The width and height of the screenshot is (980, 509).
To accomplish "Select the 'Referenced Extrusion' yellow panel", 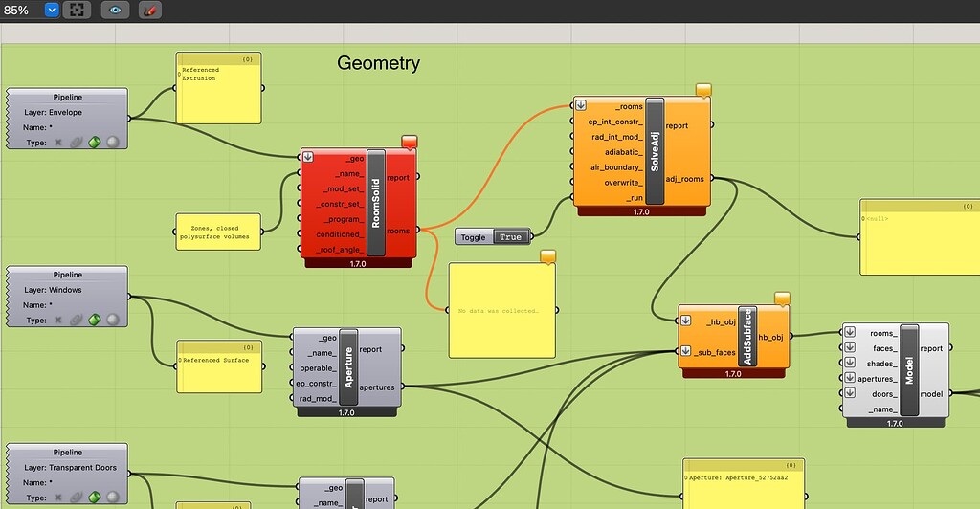I will [x=218, y=89].
